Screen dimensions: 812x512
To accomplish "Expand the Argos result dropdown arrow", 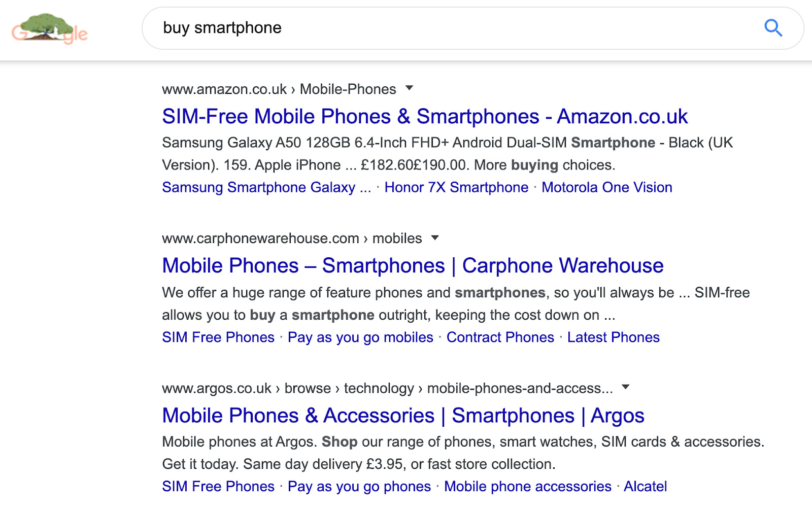I will [x=626, y=387].
